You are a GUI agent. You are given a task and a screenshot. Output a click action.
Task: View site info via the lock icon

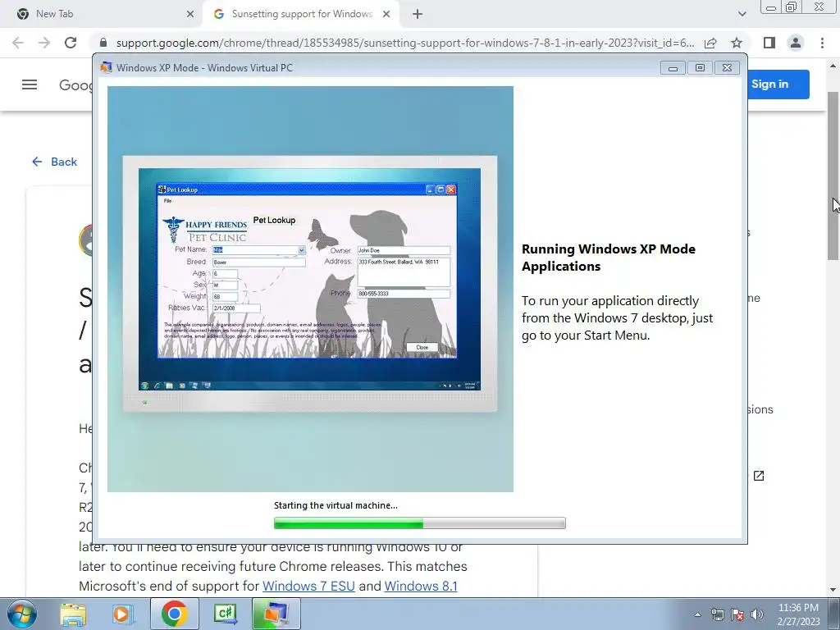point(103,43)
